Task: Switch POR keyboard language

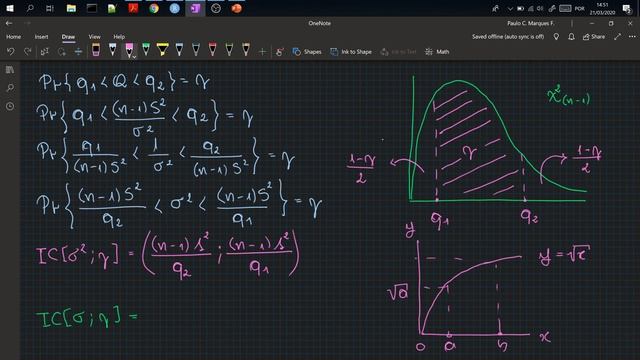Action: (x=579, y=8)
